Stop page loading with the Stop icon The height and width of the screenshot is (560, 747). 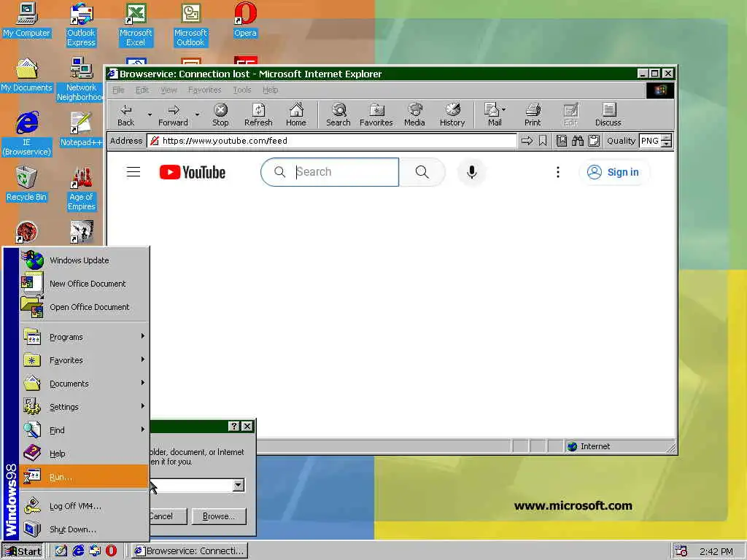(x=220, y=114)
